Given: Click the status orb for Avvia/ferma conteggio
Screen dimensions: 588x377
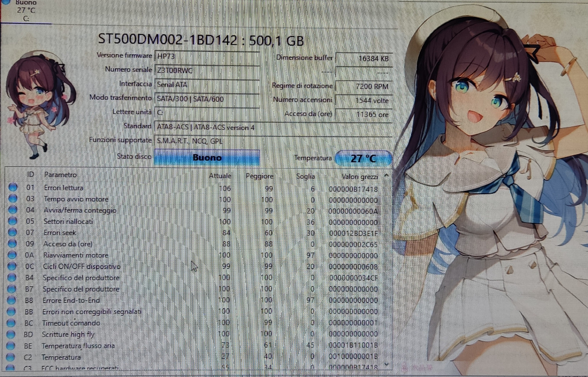Looking at the screenshot, I should click(13, 210).
